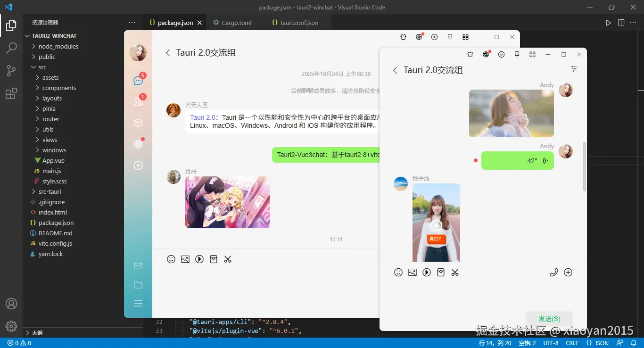Play the 42-second voice message from Andy
The height and width of the screenshot is (348, 644).
pos(517,160)
